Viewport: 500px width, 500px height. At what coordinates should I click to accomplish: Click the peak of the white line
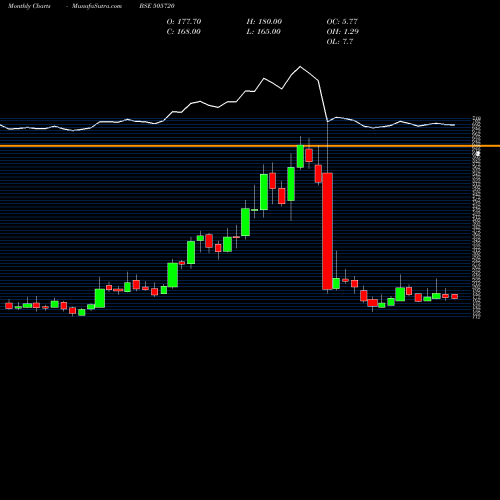(x=300, y=67)
